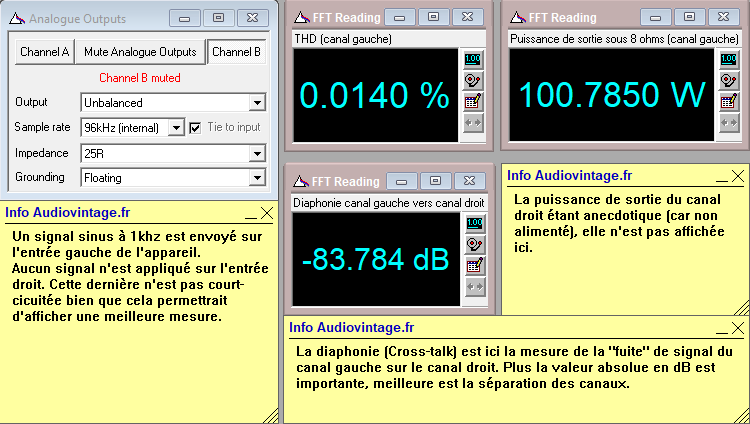Open numeric format icon in Diaphonie reading window

tap(474, 223)
